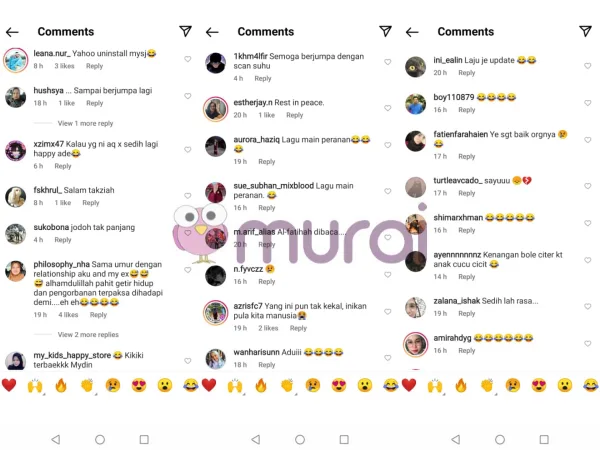600x450 pixels.
Task: Tap Android back triangle in left panel
Action: pos(56,439)
